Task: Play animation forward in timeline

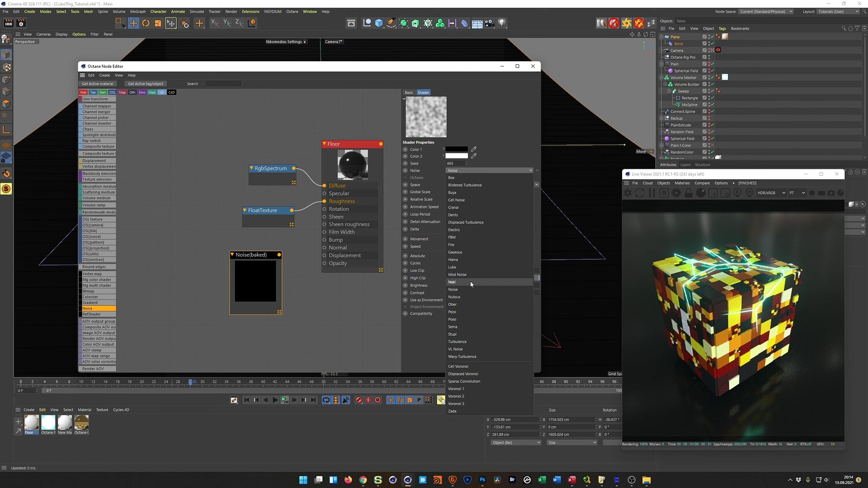Action: tap(275, 400)
